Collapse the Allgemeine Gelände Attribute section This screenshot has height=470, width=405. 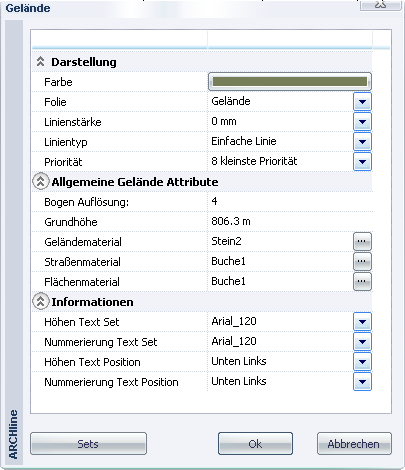(x=41, y=182)
